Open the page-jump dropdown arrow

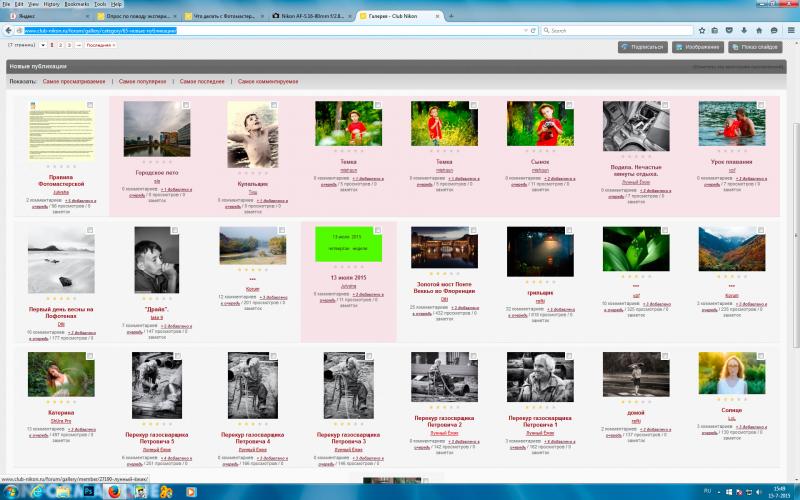(43, 45)
